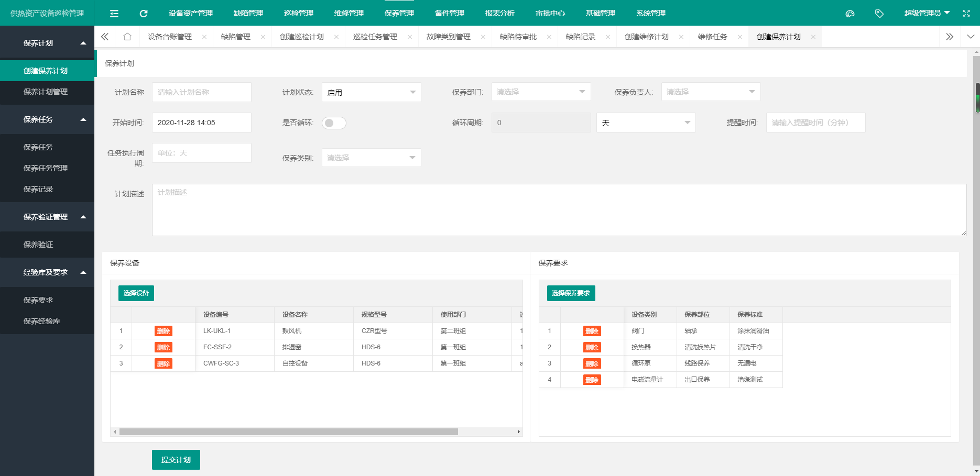Open the cycle unit 天 dropdown
Screen dimensions: 980x476
pyautogui.click(x=646, y=123)
